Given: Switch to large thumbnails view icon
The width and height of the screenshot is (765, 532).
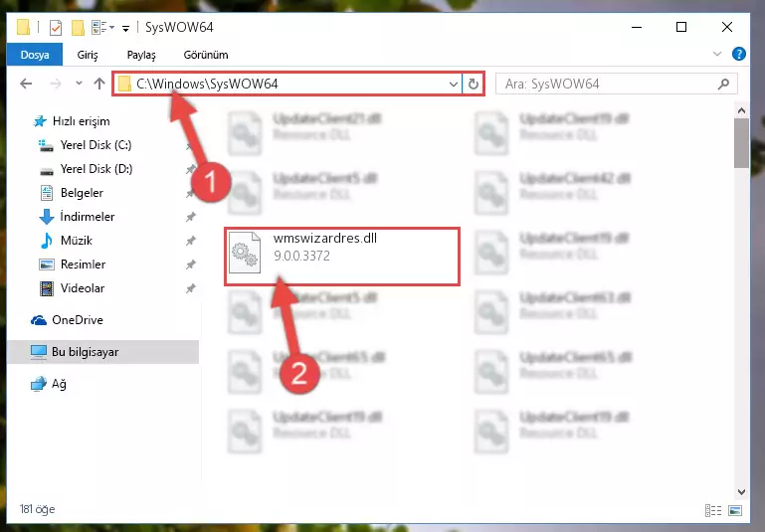Looking at the screenshot, I should pos(735,510).
